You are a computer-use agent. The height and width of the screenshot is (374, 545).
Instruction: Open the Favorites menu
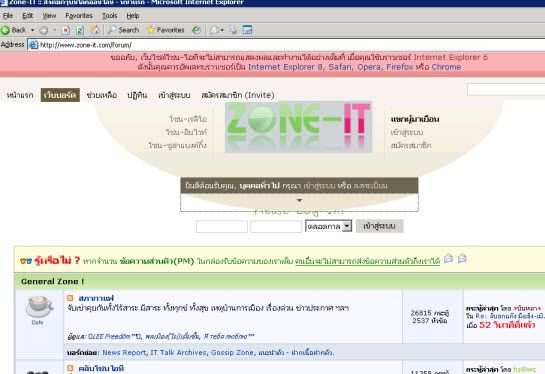click(79, 16)
